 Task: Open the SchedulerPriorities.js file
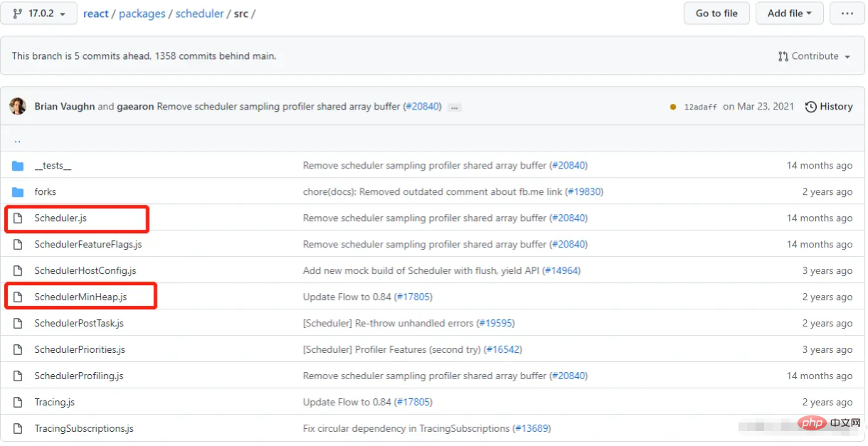(x=80, y=350)
